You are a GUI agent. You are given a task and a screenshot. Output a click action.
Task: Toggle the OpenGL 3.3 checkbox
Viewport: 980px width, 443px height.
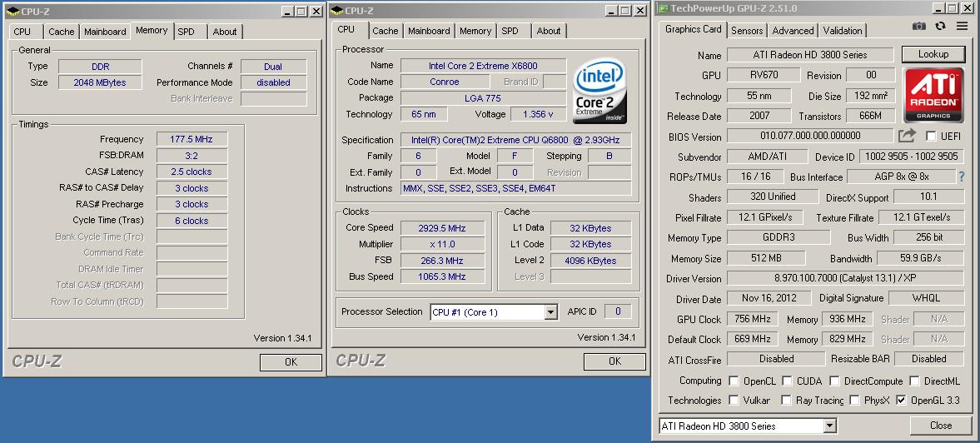(901, 400)
